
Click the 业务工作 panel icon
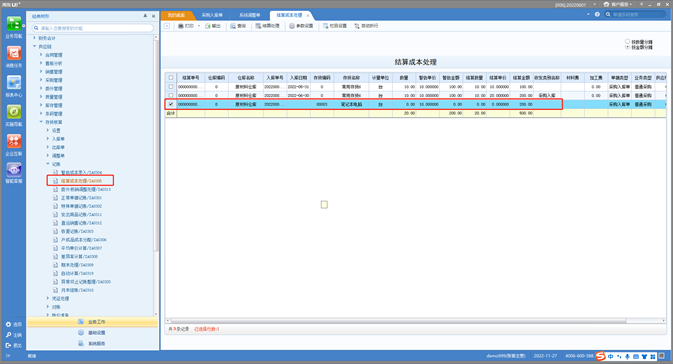[81, 322]
